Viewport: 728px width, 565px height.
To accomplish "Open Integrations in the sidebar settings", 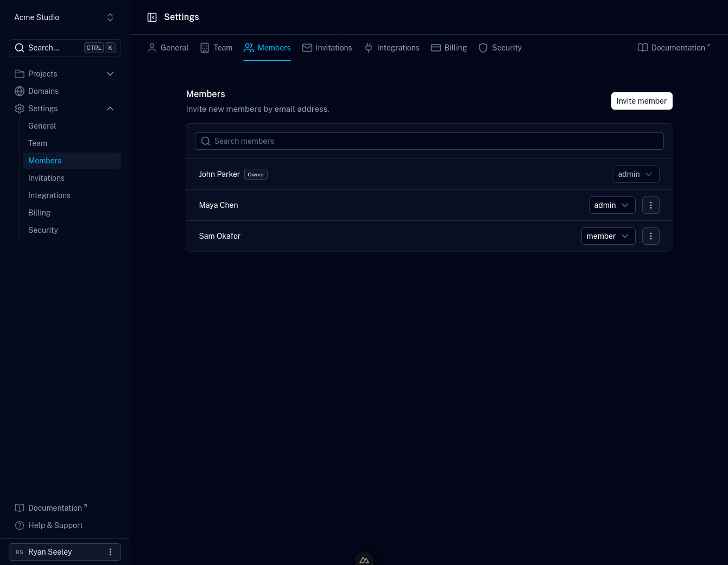I will [72, 195].
